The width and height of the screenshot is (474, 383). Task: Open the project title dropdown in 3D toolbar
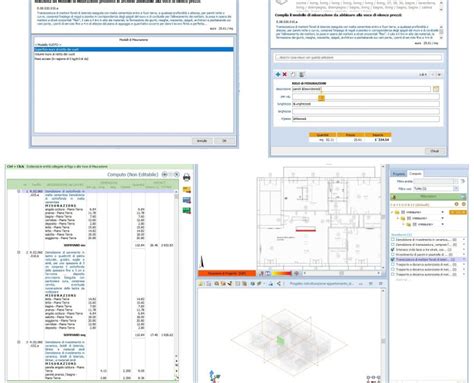[361, 284]
